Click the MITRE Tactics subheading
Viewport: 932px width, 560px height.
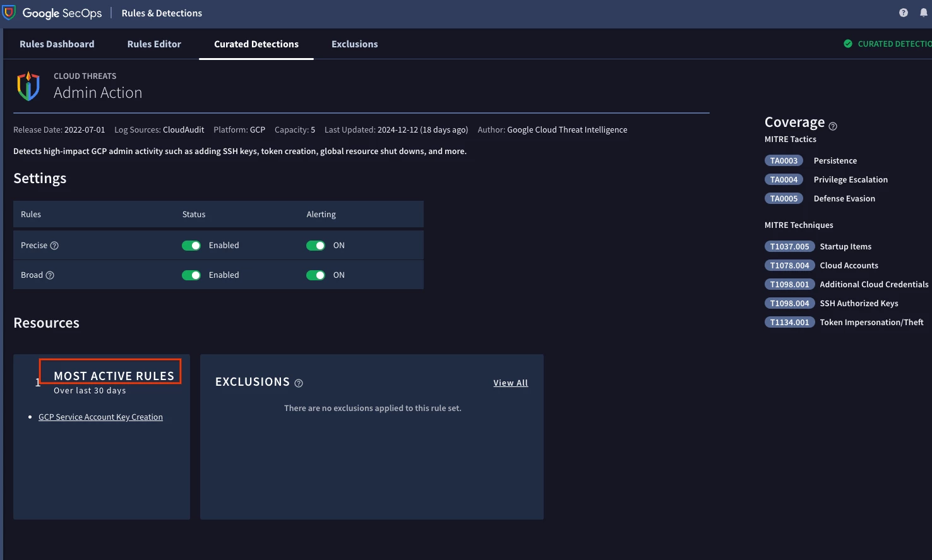(791, 140)
